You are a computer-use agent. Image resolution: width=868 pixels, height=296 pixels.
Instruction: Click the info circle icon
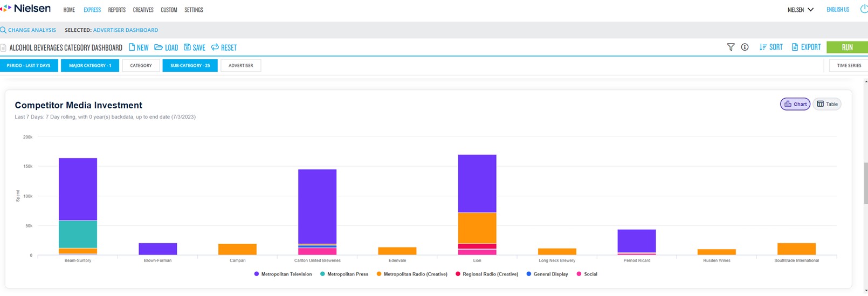pyautogui.click(x=745, y=47)
